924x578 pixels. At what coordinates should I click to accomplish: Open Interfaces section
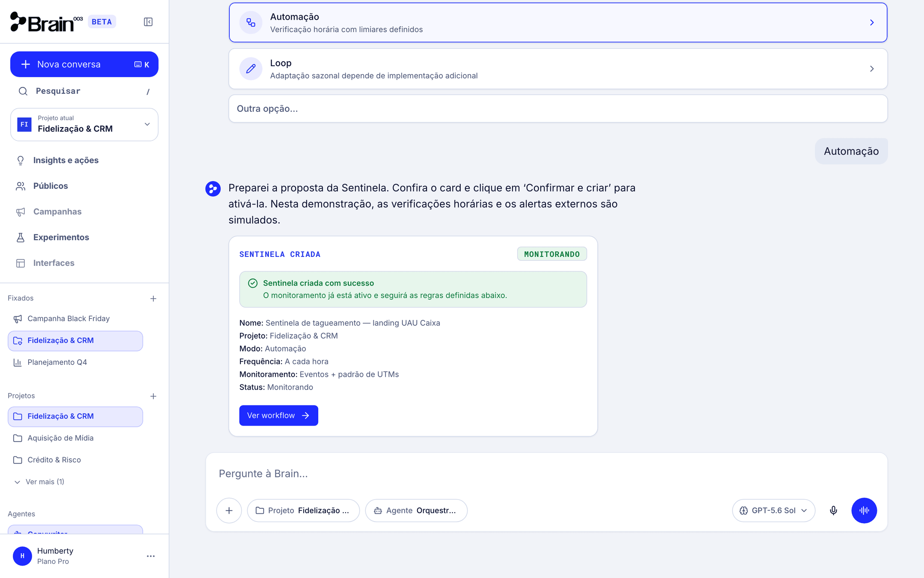point(54,263)
